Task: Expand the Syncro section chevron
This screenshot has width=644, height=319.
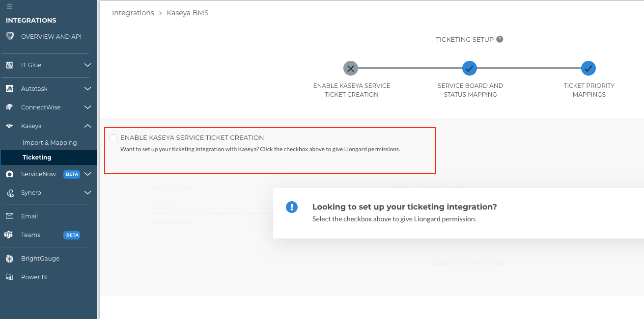Action: pos(87,193)
